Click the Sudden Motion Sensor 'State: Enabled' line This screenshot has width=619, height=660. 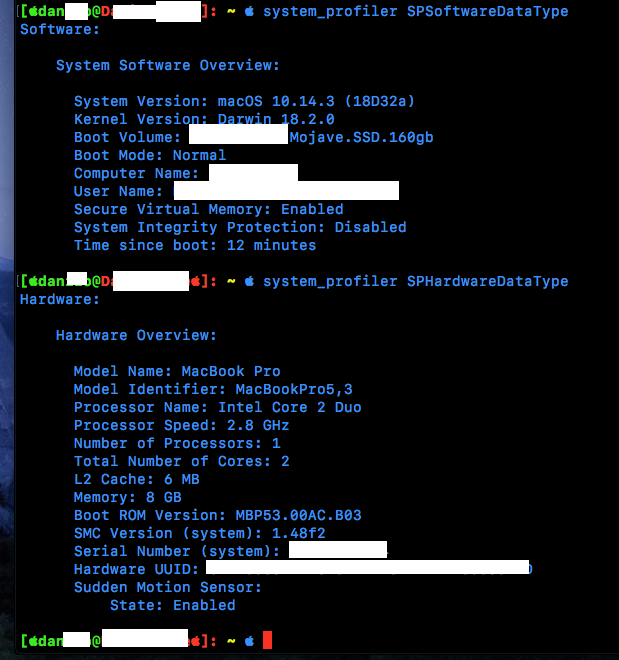tap(172, 605)
